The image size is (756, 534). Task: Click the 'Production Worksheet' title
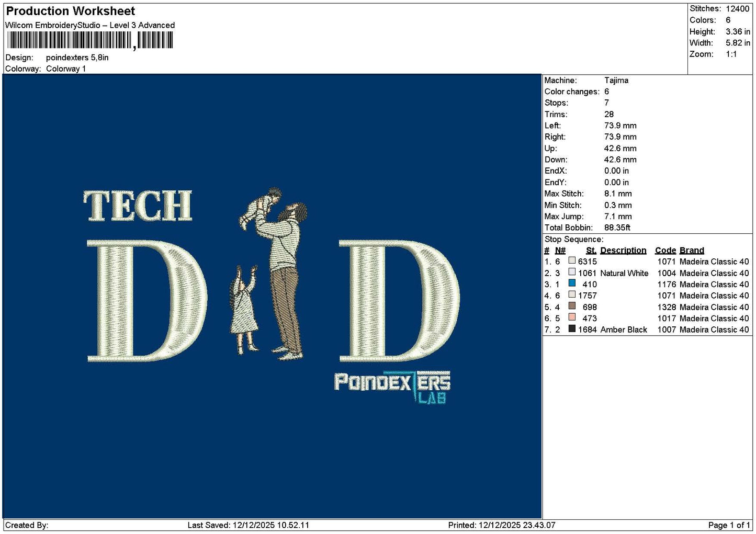pos(70,11)
